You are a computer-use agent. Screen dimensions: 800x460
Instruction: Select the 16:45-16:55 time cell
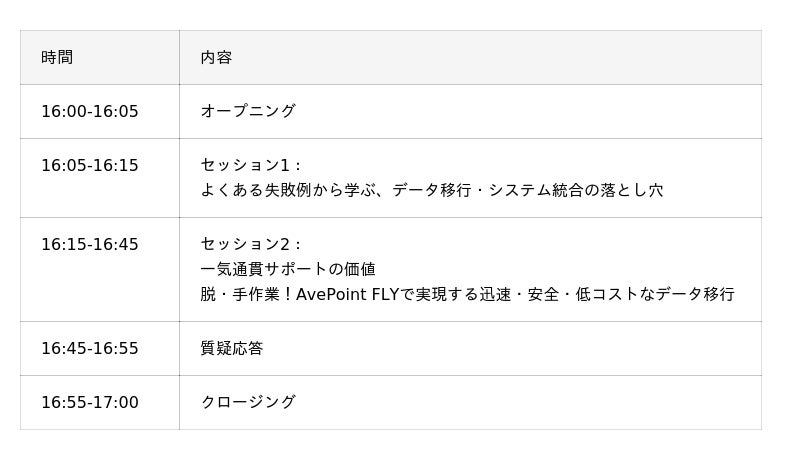tap(89, 349)
